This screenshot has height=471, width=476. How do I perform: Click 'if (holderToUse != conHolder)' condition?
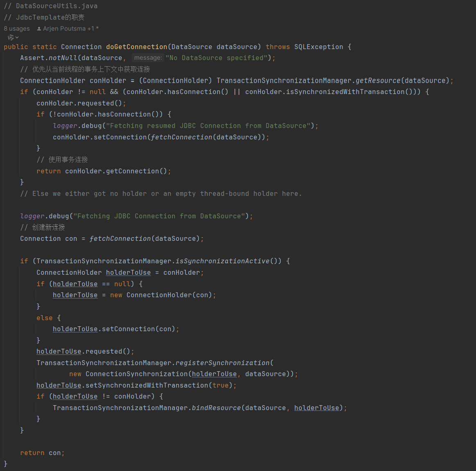tap(99, 397)
